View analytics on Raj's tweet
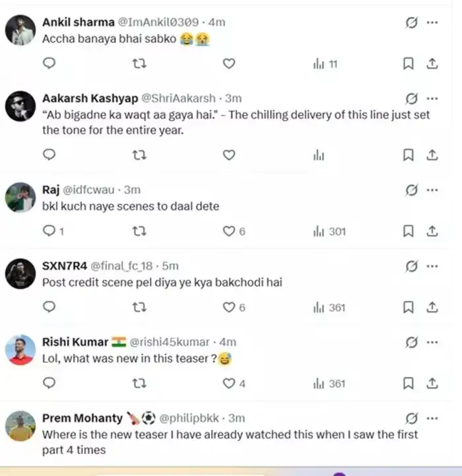Viewport: 462px width, 476px height. (x=329, y=231)
